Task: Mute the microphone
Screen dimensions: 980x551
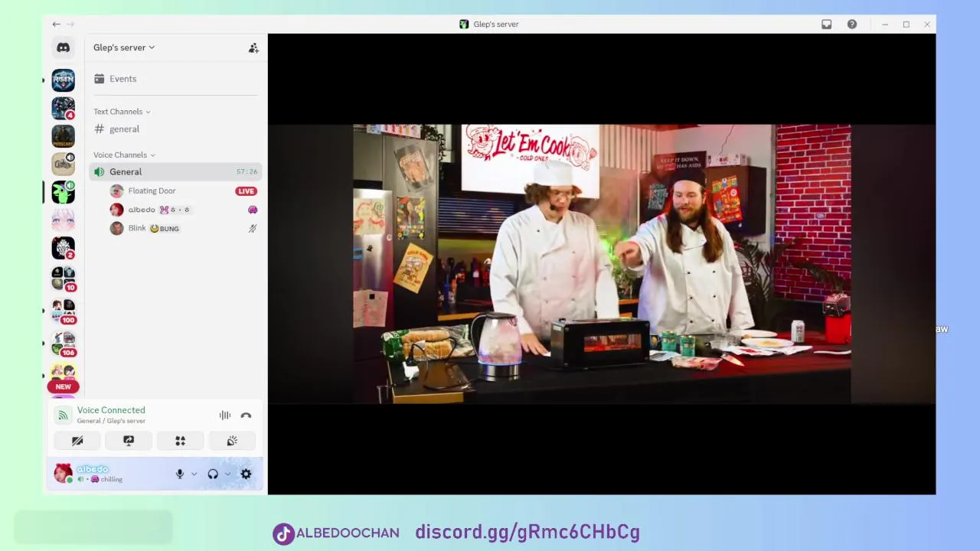Action: (180, 474)
